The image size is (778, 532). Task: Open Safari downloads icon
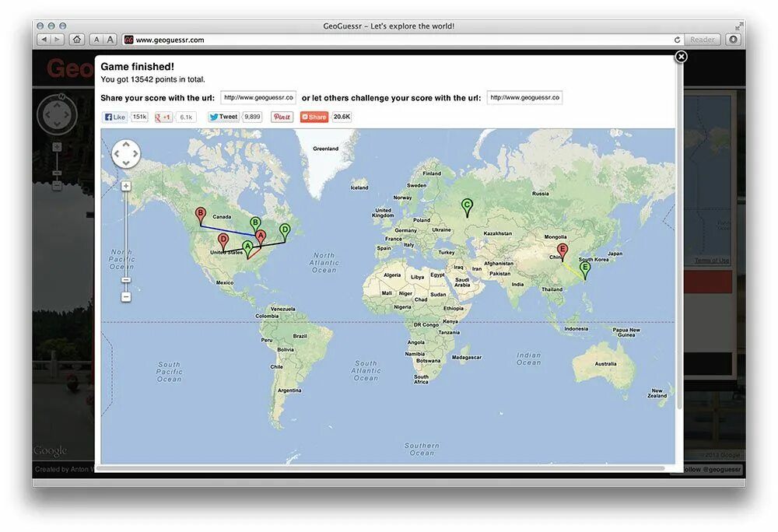(734, 40)
